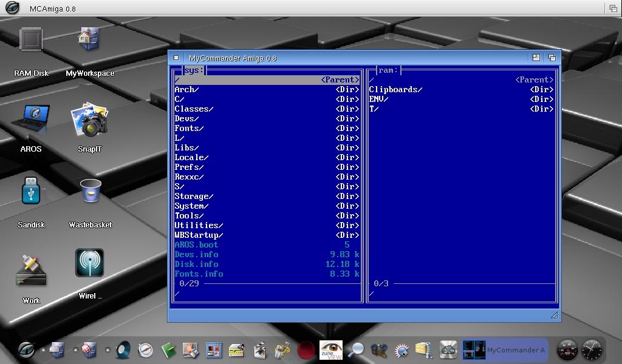Select the Locale/ directory
This screenshot has height=364, width=622.
(x=267, y=157)
